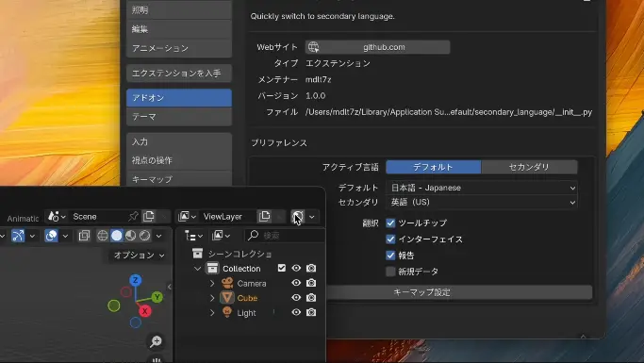Switch to solid shading

point(117,236)
